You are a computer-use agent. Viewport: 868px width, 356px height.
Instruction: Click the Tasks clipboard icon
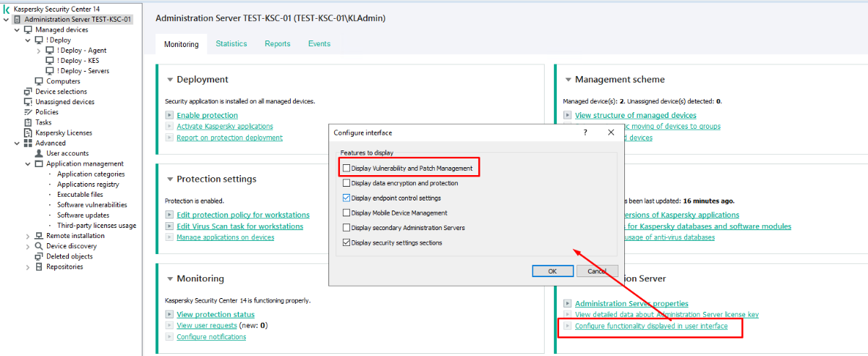coord(28,122)
